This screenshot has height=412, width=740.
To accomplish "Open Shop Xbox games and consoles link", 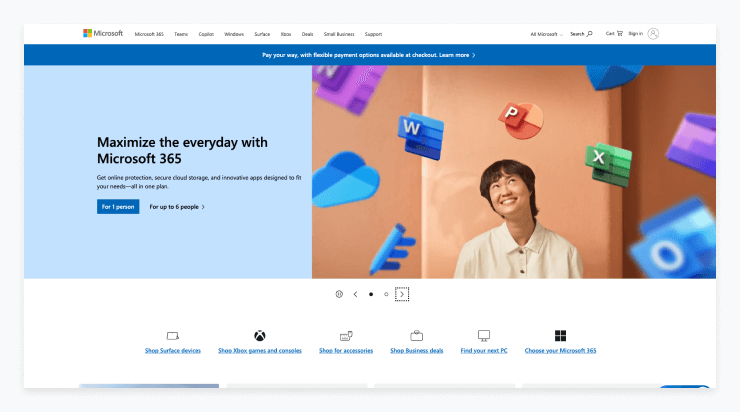I will click(260, 351).
